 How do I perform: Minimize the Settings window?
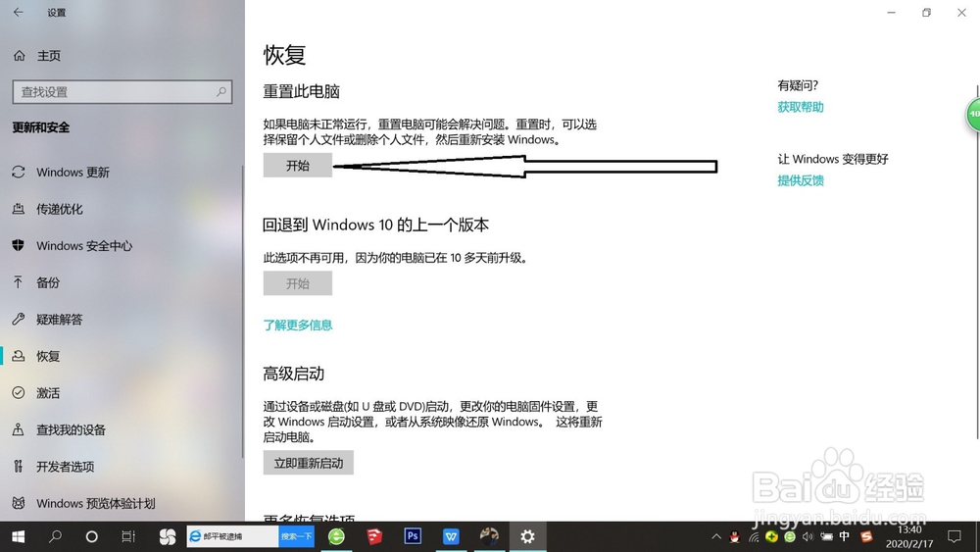point(891,13)
